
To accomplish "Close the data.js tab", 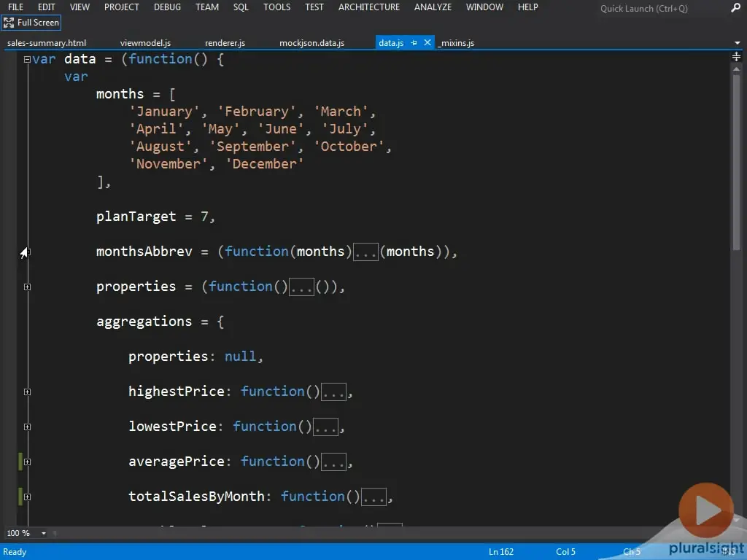I will pos(427,42).
